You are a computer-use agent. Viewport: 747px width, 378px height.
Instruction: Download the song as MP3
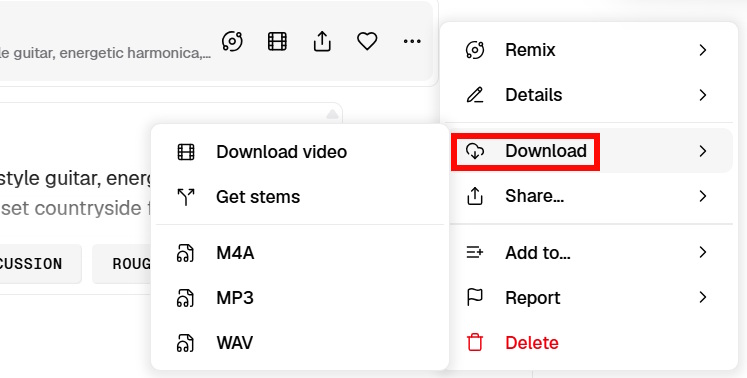click(300, 298)
